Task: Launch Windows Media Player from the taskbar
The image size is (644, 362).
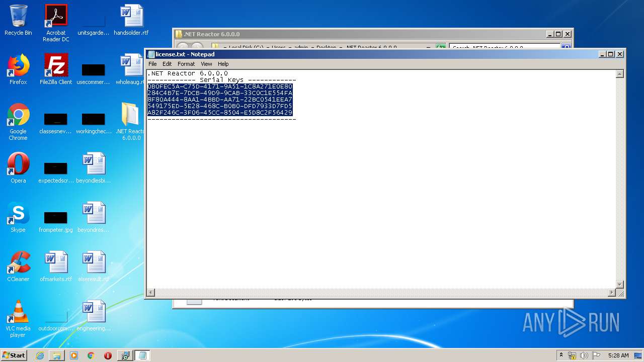Action: tap(74, 355)
